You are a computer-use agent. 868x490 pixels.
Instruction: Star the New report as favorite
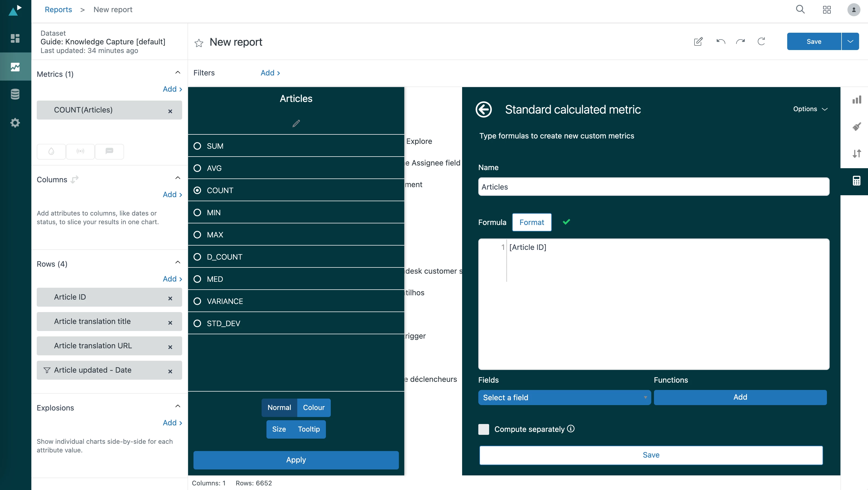[199, 43]
